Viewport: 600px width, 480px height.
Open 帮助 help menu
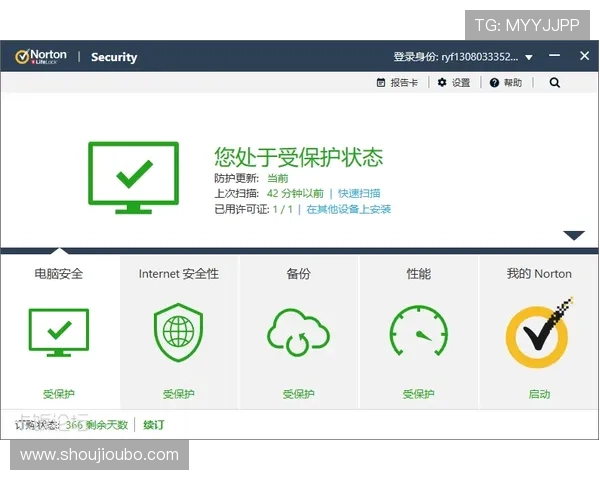click(505, 83)
